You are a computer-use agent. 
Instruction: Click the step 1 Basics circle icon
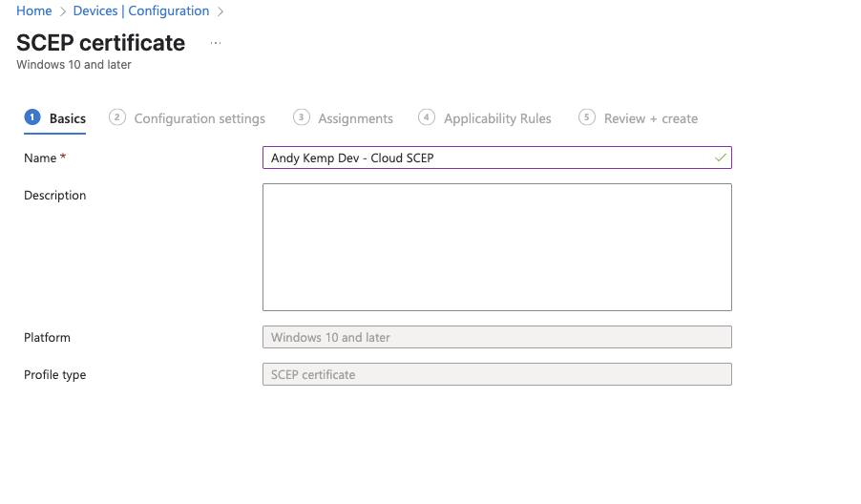tap(32, 117)
